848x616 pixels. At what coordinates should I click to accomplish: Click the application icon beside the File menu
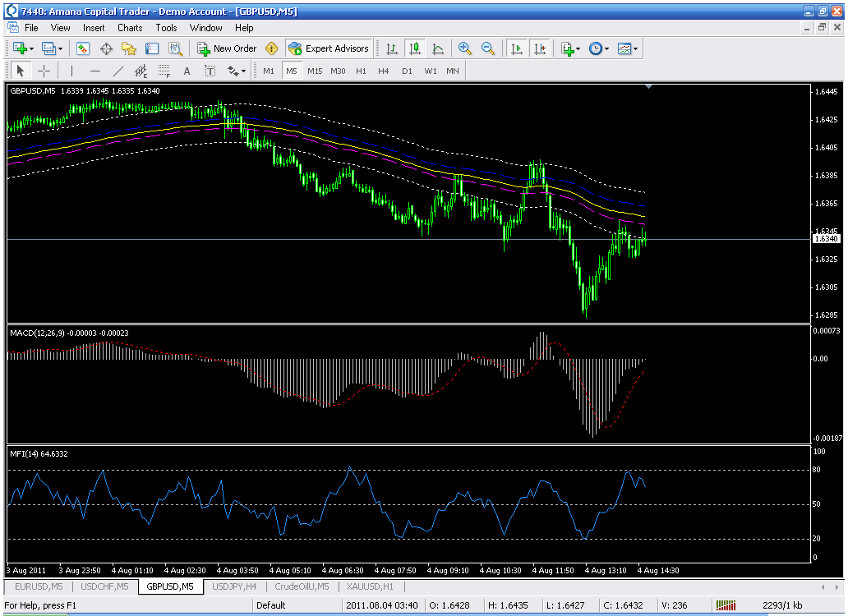tap(13, 28)
